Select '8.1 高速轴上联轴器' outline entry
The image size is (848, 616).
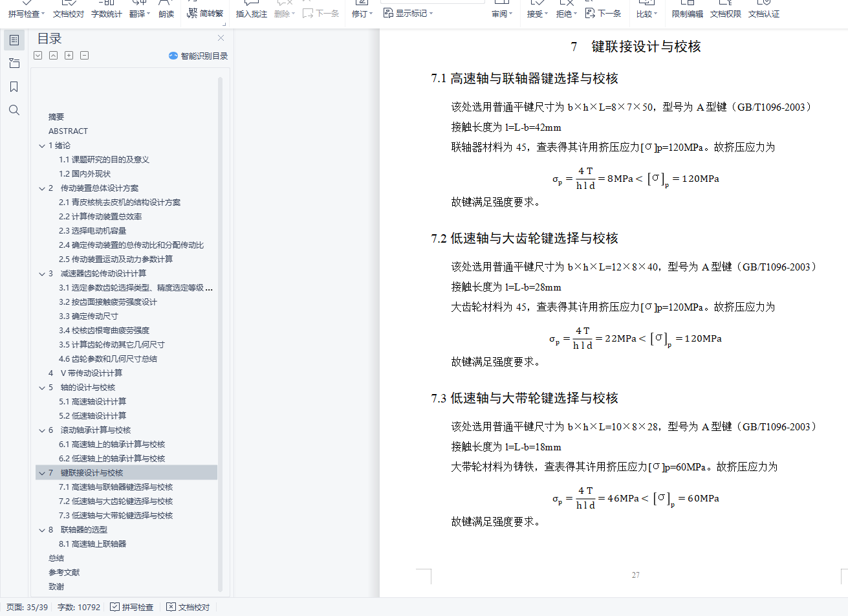[x=92, y=544]
